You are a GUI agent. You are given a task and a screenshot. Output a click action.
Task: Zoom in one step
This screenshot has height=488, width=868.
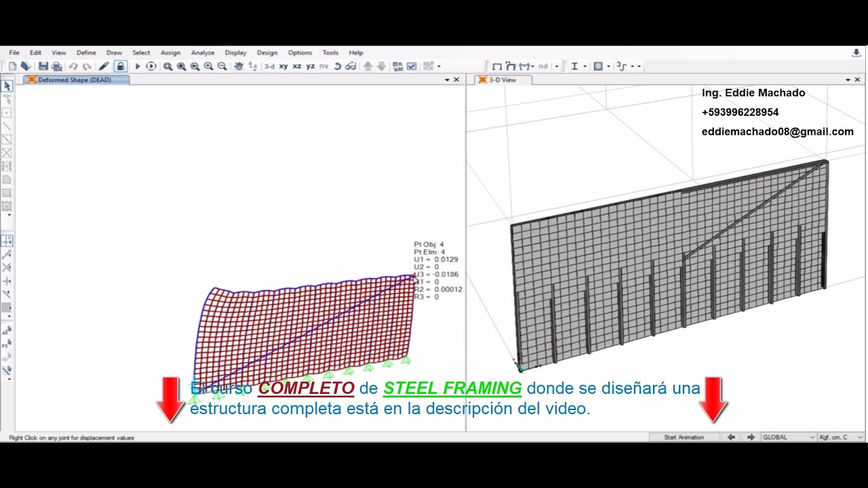click(208, 66)
